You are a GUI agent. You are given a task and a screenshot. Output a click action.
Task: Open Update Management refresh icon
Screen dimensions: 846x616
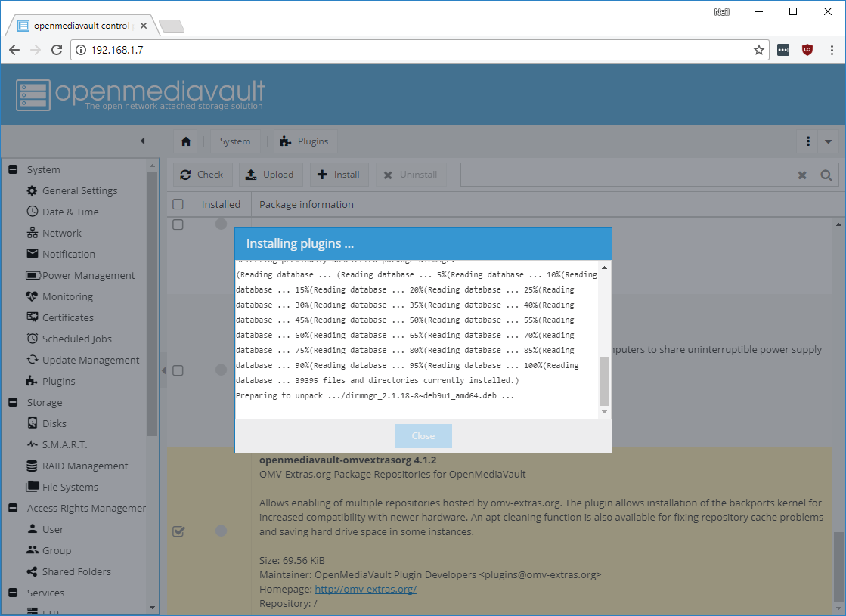click(x=32, y=359)
